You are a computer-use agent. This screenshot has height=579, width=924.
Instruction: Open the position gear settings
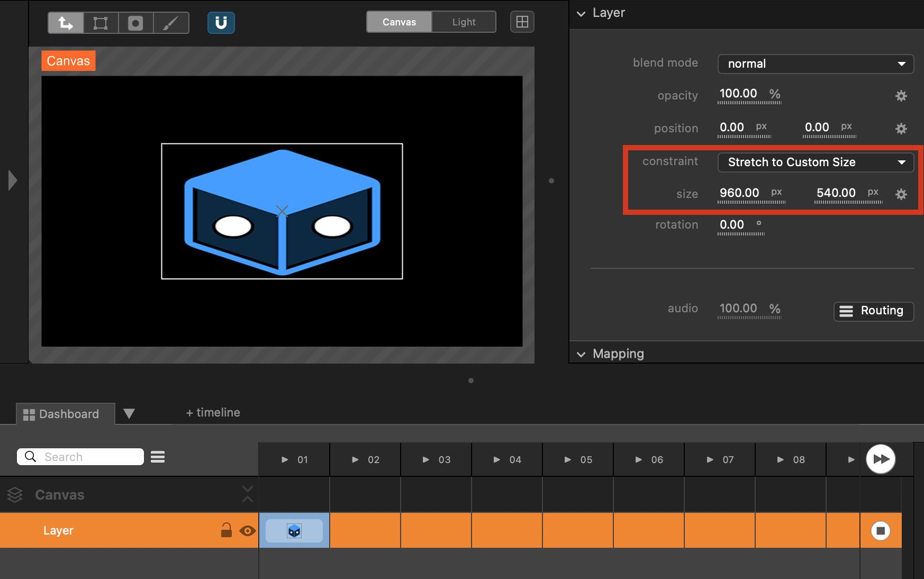click(901, 129)
